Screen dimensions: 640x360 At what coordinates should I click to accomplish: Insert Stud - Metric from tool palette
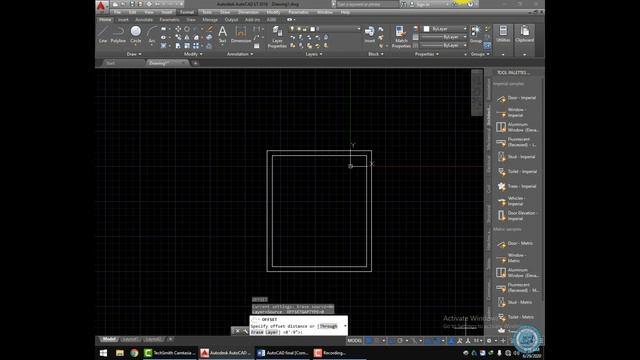pyautogui.click(x=516, y=302)
